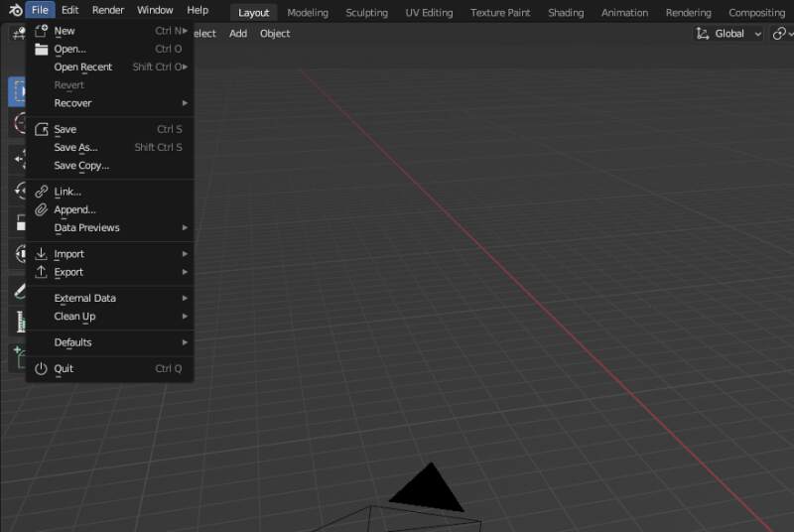Image resolution: width=794 pixels, height=532 pixels.
Task: Open the Render menu
Action: point(108,10)
